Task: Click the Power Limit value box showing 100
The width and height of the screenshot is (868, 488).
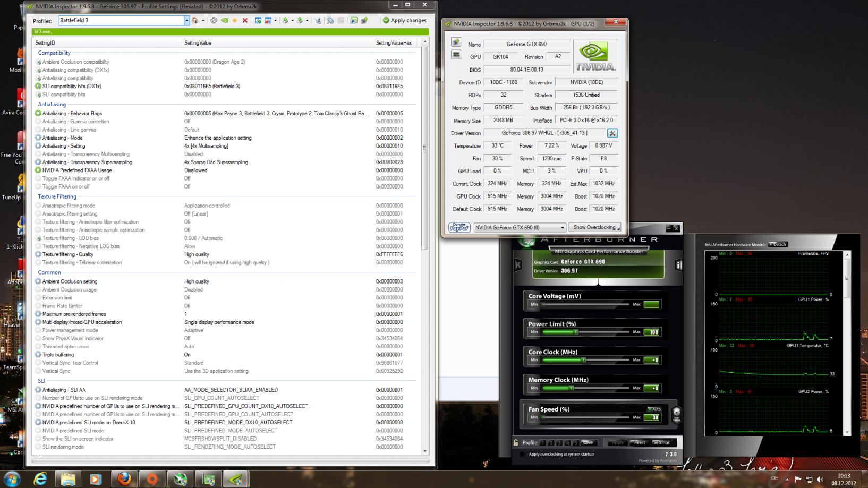Action: click(x=651, y=332)
